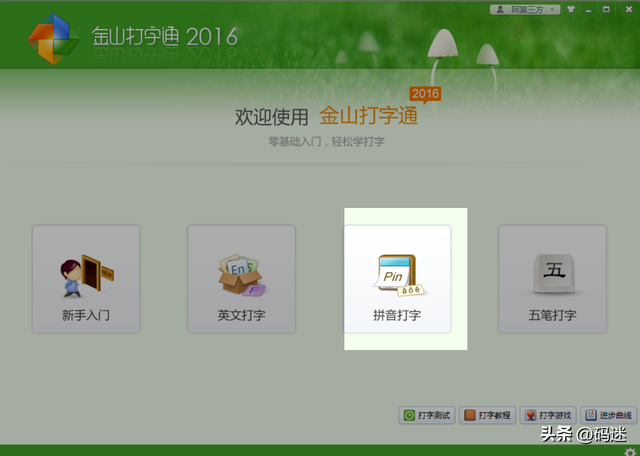Click the Kingsoft Typing logo icon
This screenshot has height=456, width=640.
point(53,39)
